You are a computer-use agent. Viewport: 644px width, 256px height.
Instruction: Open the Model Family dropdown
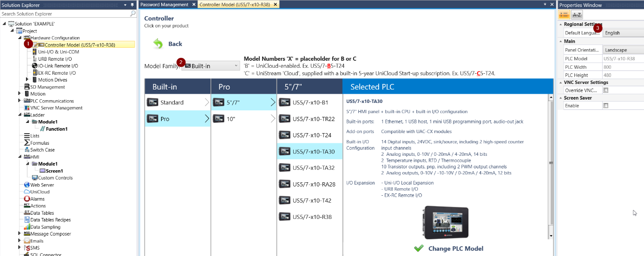(x=211, y=66)
